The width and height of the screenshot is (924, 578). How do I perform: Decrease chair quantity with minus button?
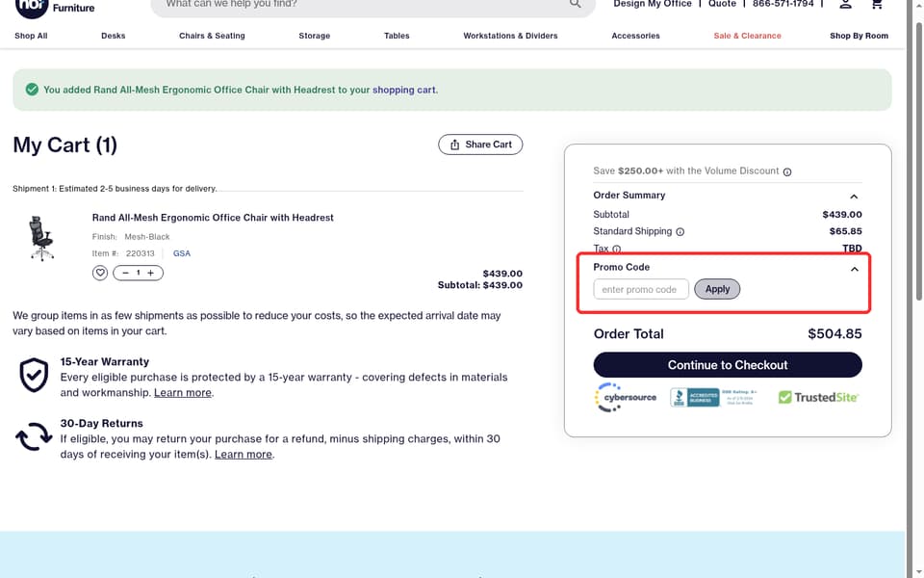tap(125, 273)
